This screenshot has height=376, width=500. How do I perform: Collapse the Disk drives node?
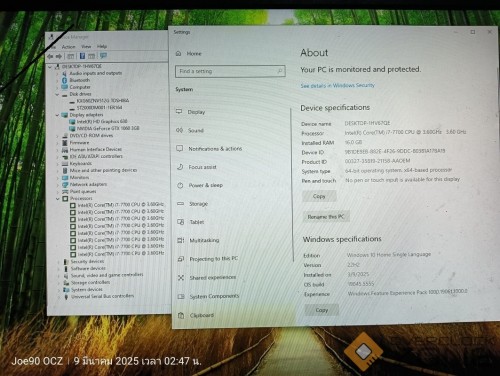point(57,94)
